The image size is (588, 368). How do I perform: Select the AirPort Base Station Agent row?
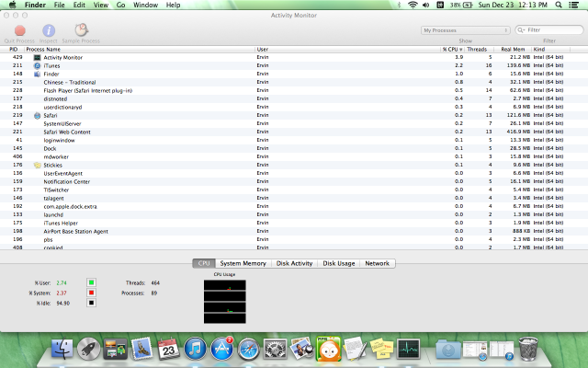pyautogui.click(x=294, y=231)
